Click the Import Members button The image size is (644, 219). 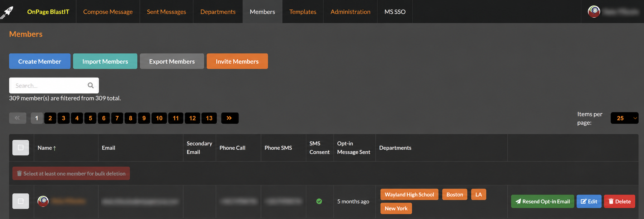pos(105,61)
